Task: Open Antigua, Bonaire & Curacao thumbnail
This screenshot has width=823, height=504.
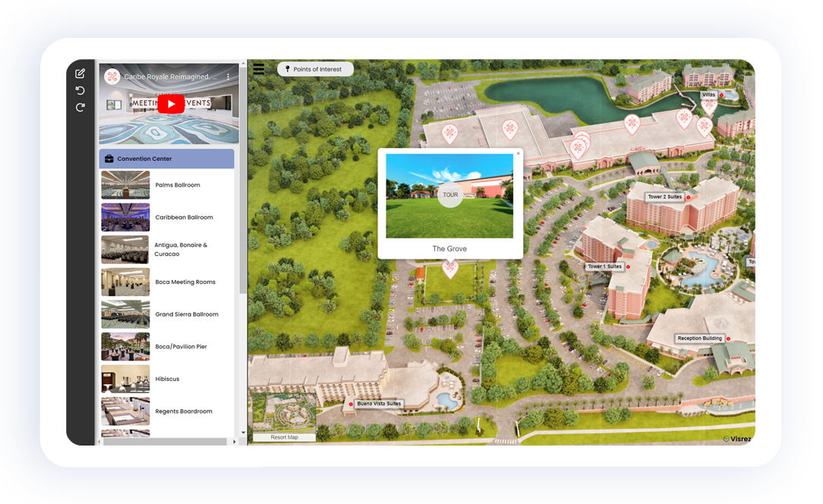Action: pyautogui.click(x=125, y=250)
